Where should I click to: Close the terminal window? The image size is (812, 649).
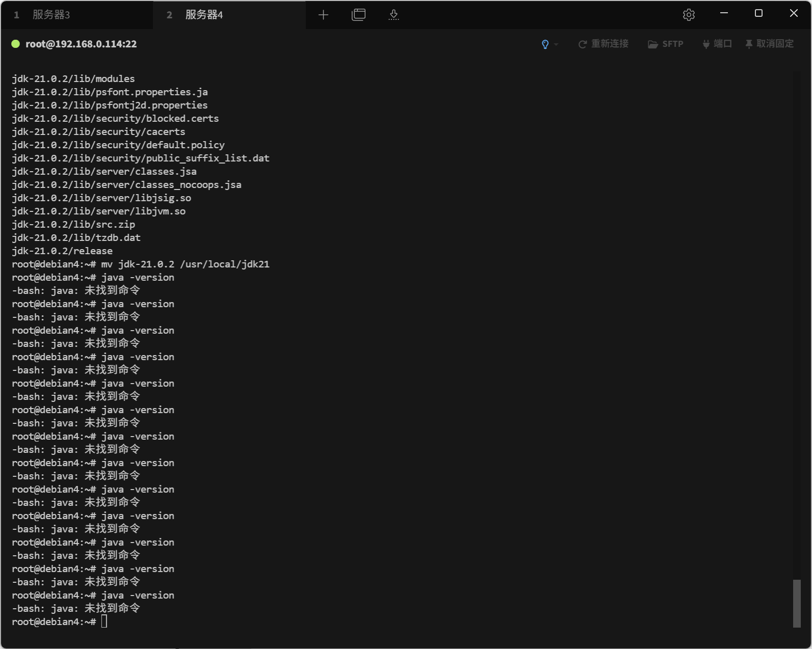pos(794,13)
